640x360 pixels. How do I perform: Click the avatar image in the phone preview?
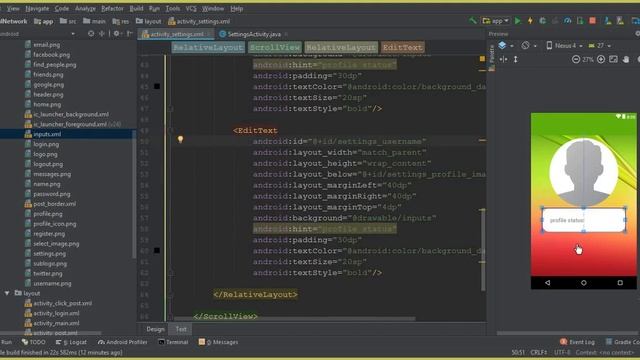tap(584, 172)
